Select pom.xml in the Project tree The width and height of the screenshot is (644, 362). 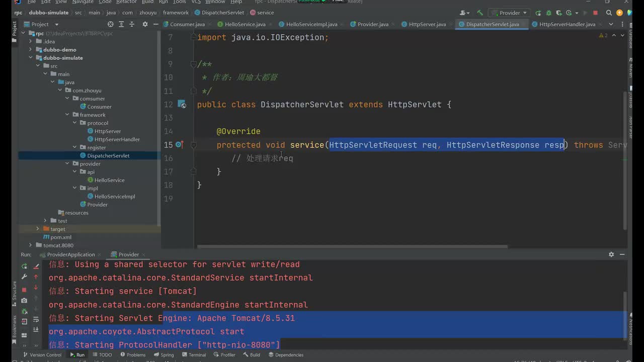61,237
